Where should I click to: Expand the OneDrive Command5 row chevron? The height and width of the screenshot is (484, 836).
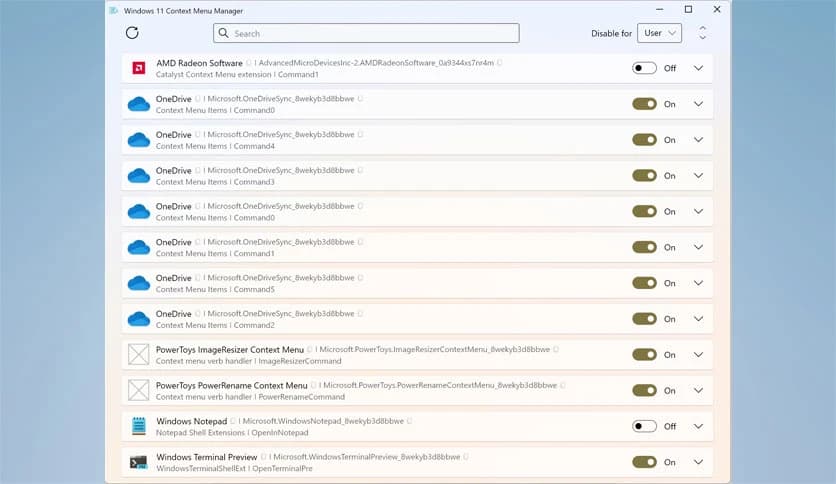[x=698, y=283]
